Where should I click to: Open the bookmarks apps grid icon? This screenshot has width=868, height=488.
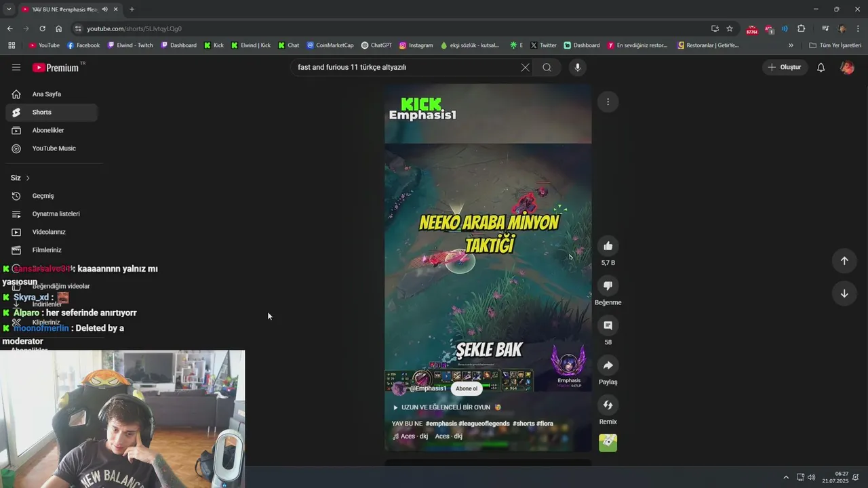[12, 45]
